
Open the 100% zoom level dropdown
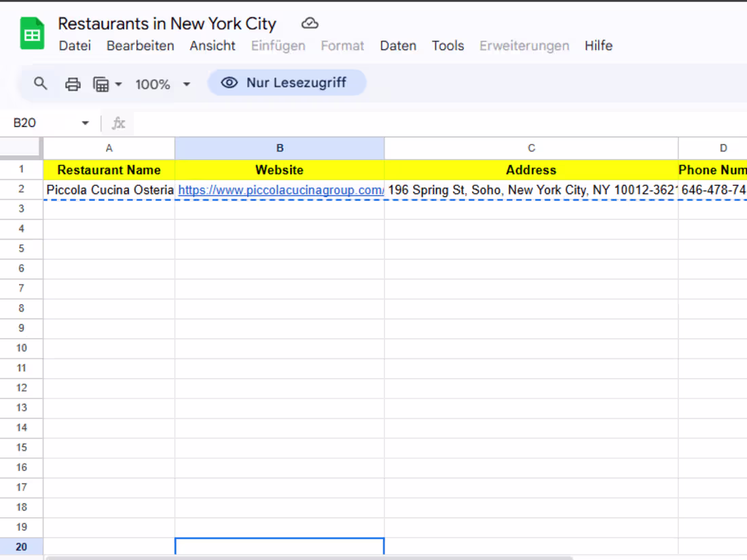tap(162, 84)
